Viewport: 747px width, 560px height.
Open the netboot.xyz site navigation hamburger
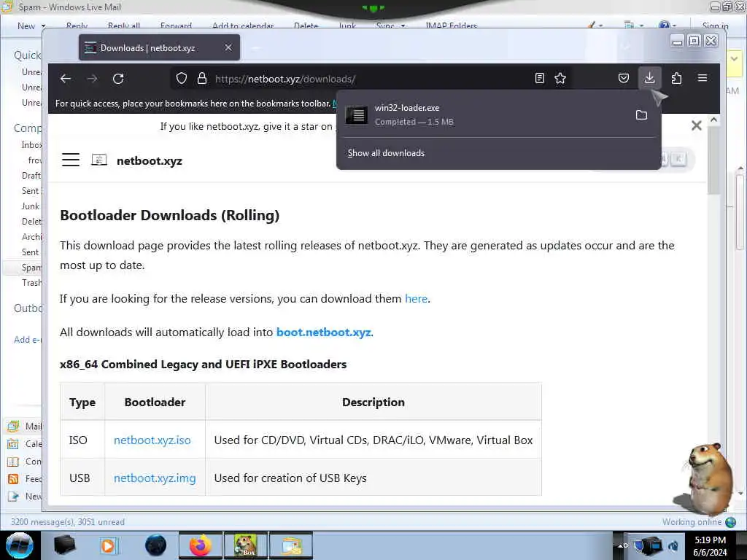71,160
